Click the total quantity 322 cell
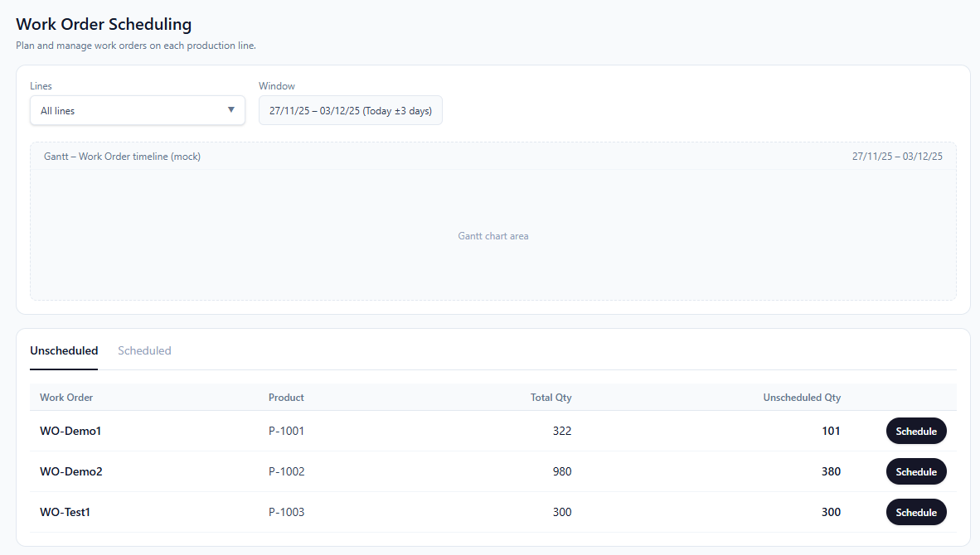 (561, 431)
